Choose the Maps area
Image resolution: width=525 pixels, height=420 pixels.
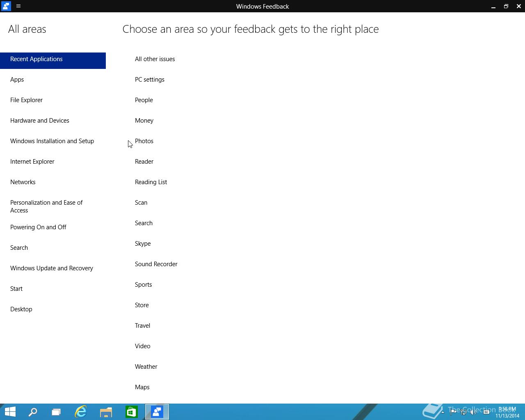pos(142,387)
